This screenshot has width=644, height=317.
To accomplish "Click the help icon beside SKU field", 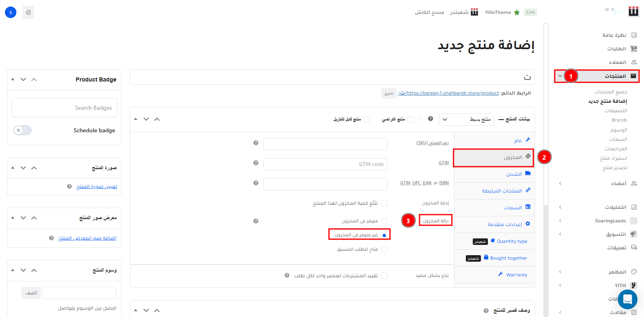I will coord(256,143).
